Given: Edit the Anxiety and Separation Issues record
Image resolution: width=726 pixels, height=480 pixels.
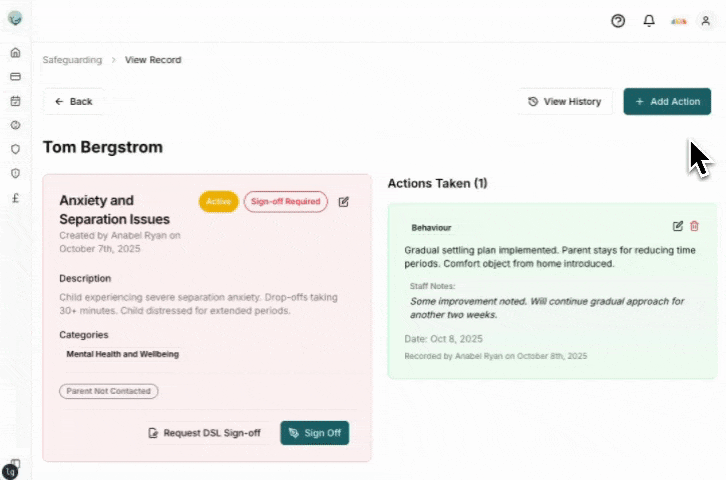Looking at the screenshot, I should click(x=344, y=202).
